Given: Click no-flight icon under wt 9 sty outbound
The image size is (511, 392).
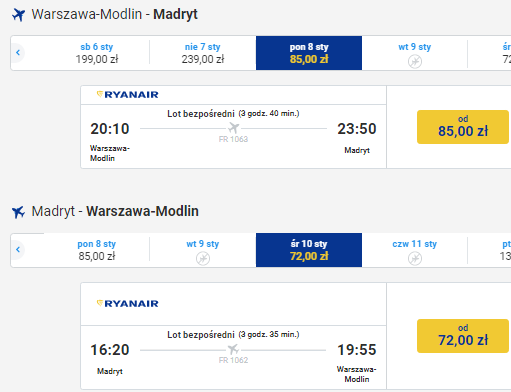Looking at the screenshot, I should tap(415, 61).
